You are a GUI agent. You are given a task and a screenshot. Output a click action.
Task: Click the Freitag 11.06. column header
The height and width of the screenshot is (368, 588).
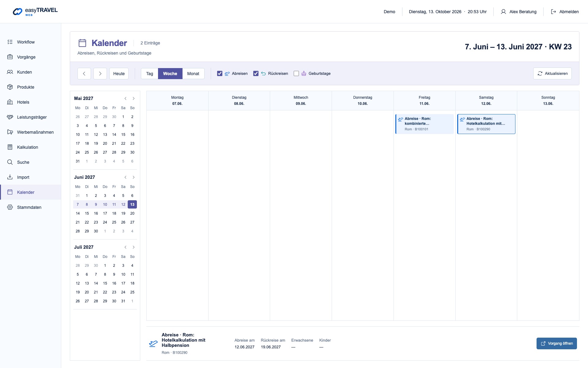(x=424, y=101)
